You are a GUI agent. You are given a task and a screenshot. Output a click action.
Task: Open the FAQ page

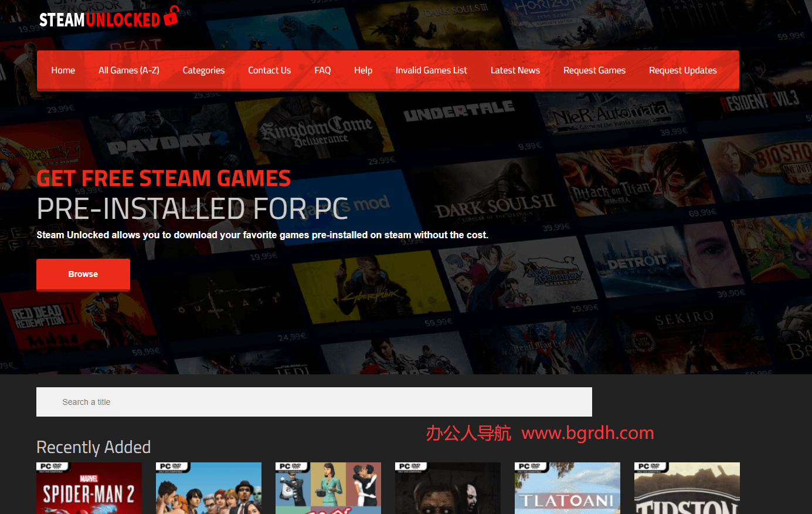(x=322, y=70)
